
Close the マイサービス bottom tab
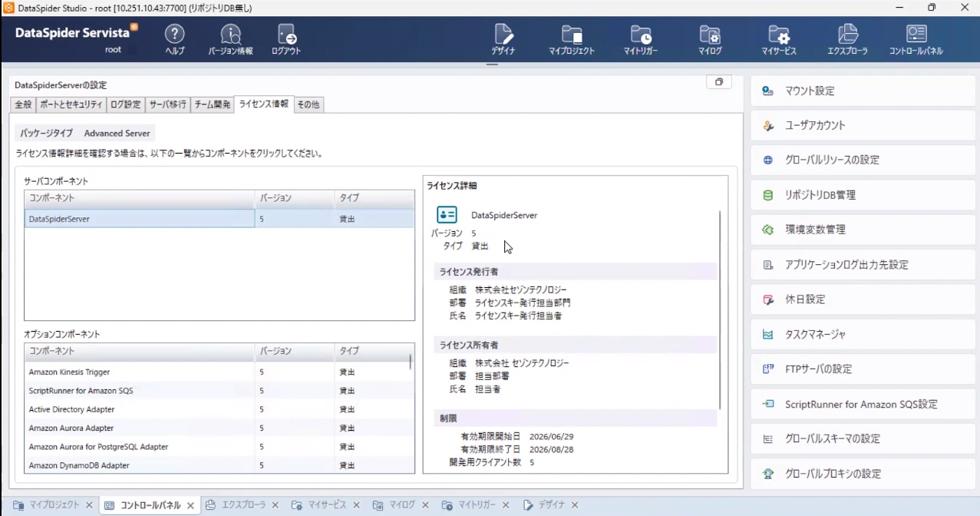357,505
